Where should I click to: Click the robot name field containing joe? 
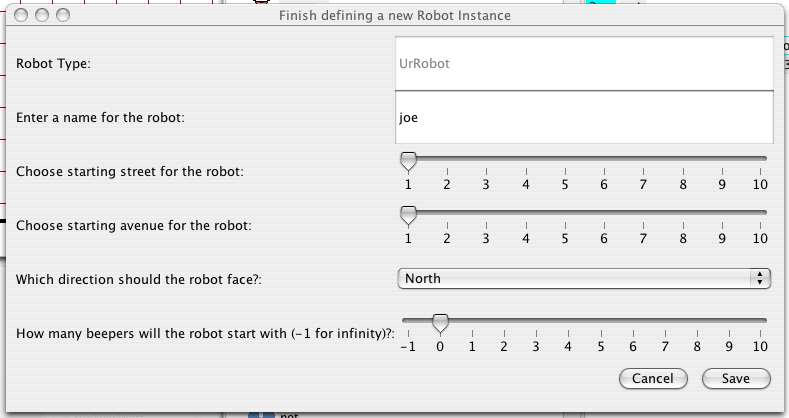(x=585, y=117)
